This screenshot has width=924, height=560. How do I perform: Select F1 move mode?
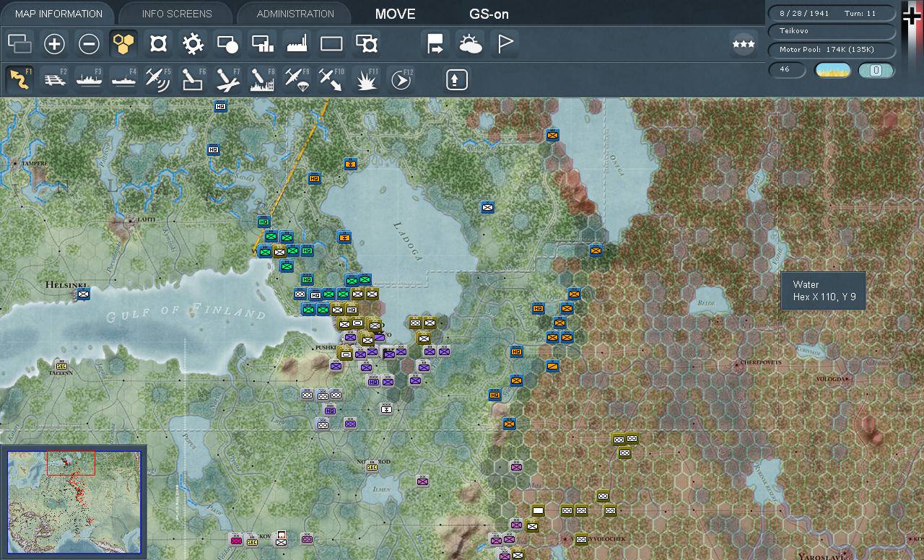click(x=20, y=79)
